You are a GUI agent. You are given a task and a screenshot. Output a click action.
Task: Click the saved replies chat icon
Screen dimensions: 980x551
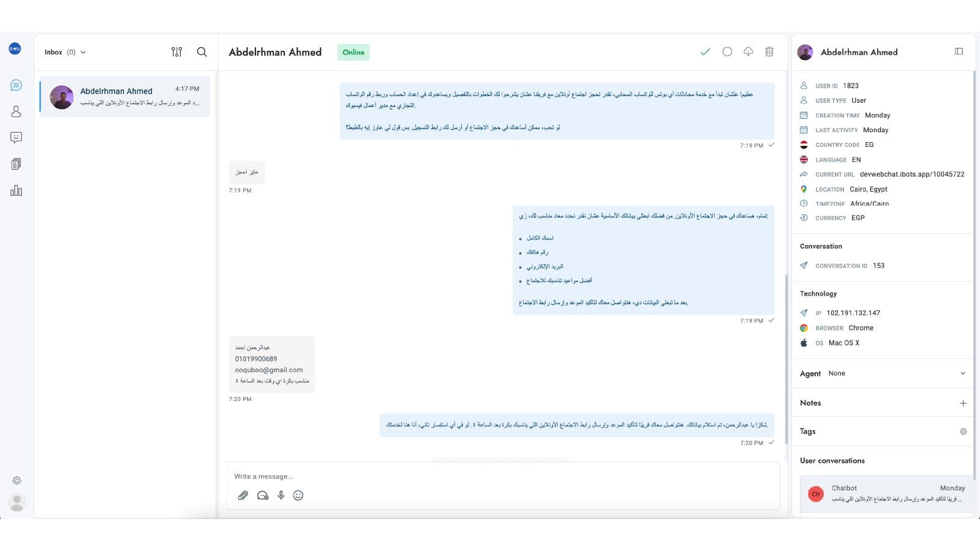(x=263, y=495)
